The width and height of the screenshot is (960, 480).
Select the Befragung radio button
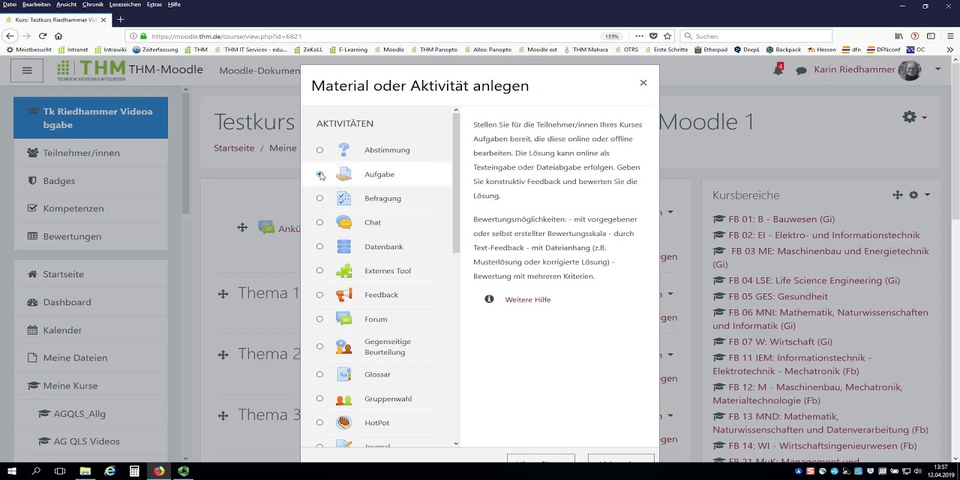320,198
